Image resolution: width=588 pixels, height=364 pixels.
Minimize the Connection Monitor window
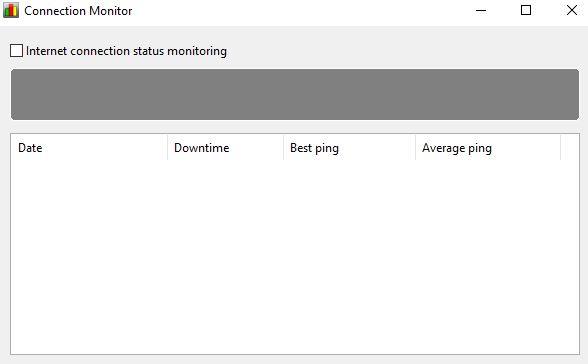[481, 10]
